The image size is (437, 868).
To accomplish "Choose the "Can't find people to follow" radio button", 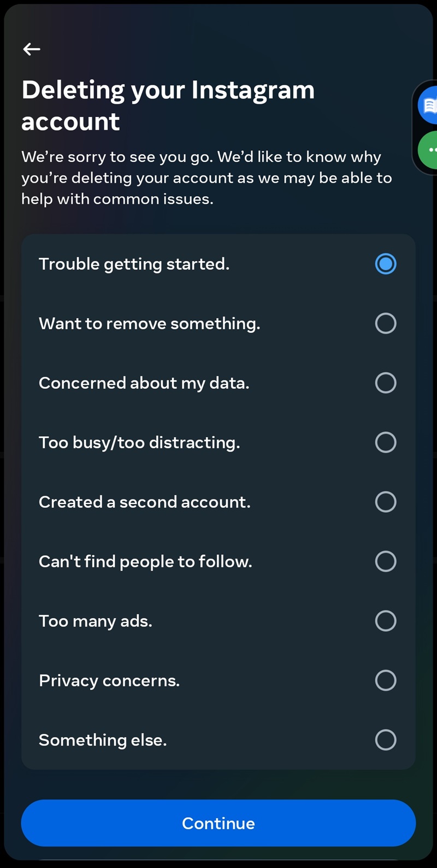I will point(385,561).
